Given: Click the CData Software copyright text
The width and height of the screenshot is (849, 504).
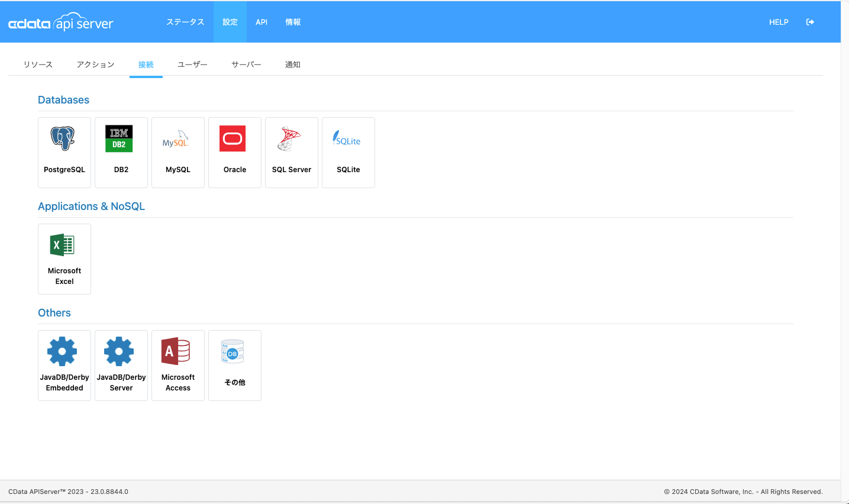Looking at the screenshot, I should [743, 492].
